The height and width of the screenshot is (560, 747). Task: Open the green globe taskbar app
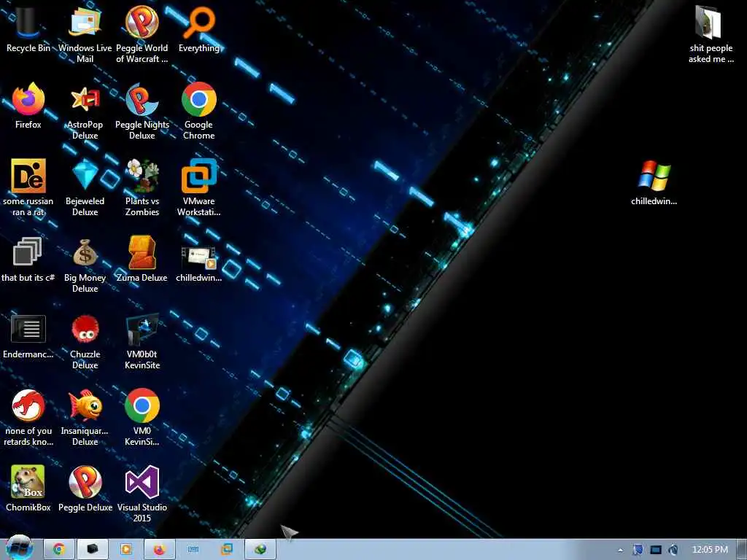(x=260, y=550)
